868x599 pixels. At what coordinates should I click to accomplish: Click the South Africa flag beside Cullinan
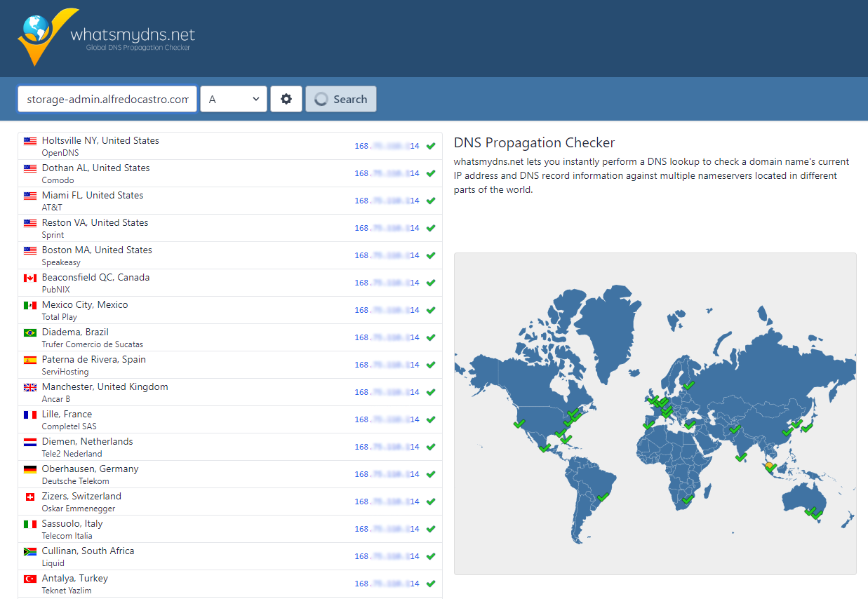(30, 551)
